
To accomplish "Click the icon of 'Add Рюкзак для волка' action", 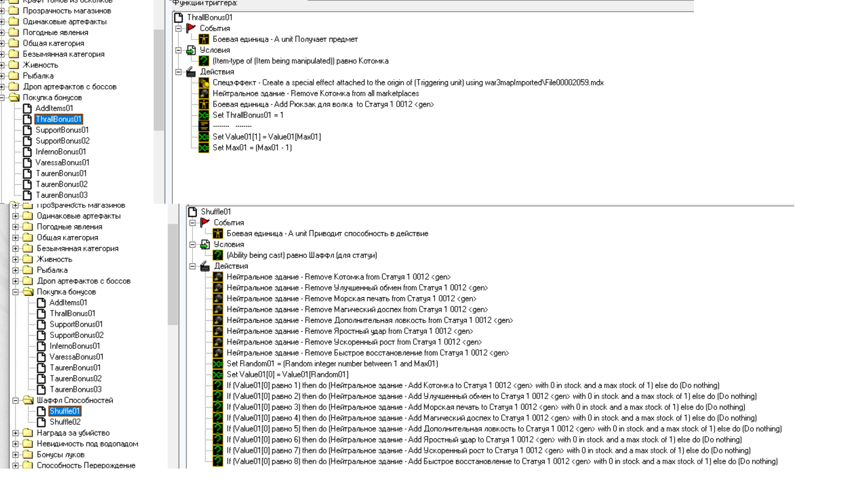I will tap(204, 104).
